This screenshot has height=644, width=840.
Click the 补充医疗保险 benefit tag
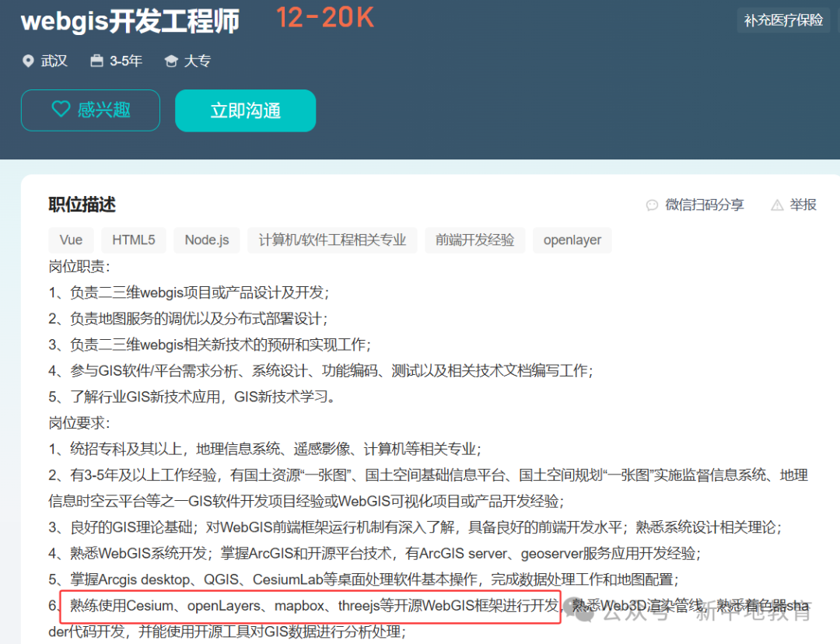click(783, 20)
